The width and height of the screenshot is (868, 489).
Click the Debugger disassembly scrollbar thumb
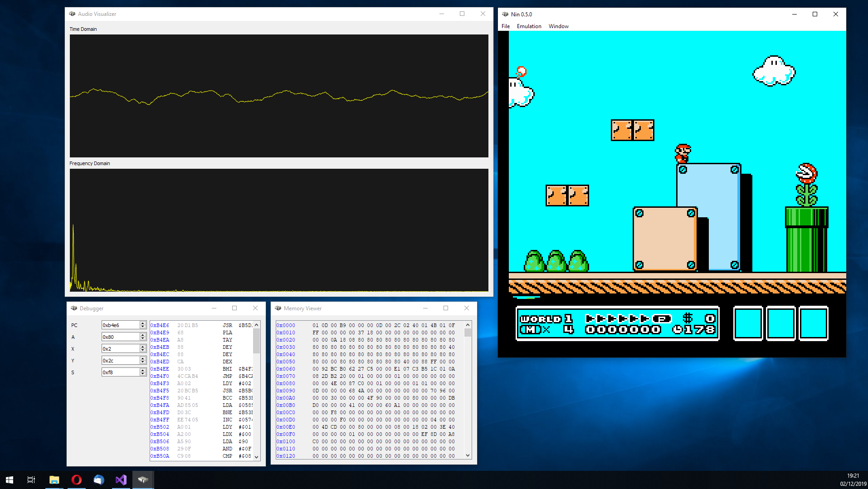[257, 341]
